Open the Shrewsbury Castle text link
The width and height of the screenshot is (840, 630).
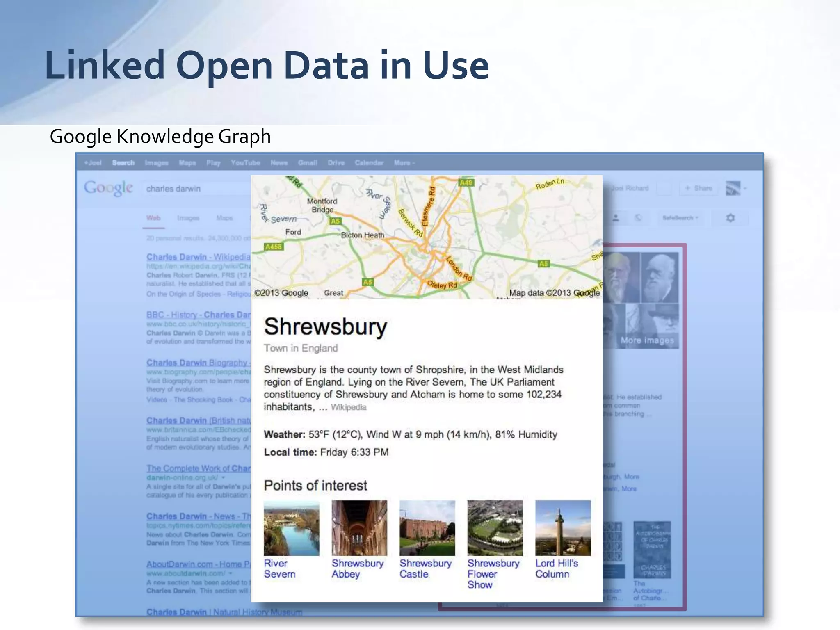425,568
